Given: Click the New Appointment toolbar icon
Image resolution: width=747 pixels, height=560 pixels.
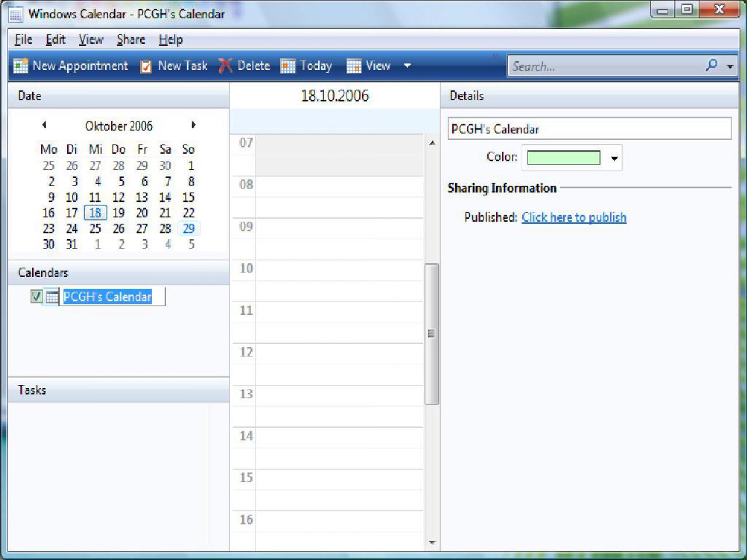Looking at the screenshot, I should [20, 66].
